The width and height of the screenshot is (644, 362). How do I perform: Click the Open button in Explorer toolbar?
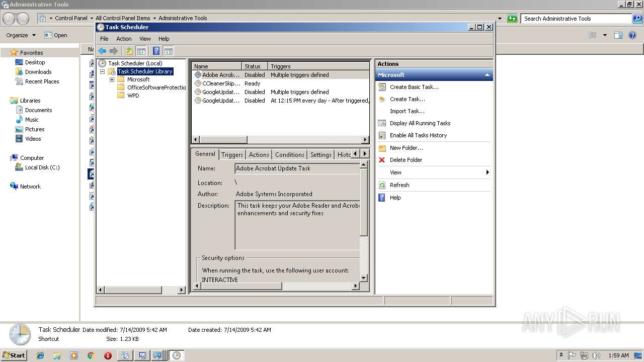56,35
